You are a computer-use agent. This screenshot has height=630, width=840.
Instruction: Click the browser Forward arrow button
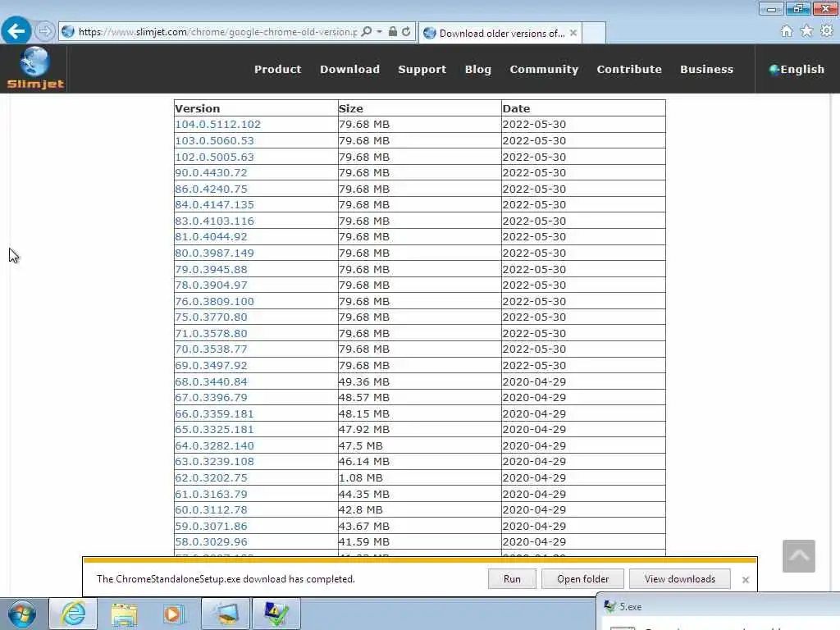pyautogui.click(x=45, y=32)
